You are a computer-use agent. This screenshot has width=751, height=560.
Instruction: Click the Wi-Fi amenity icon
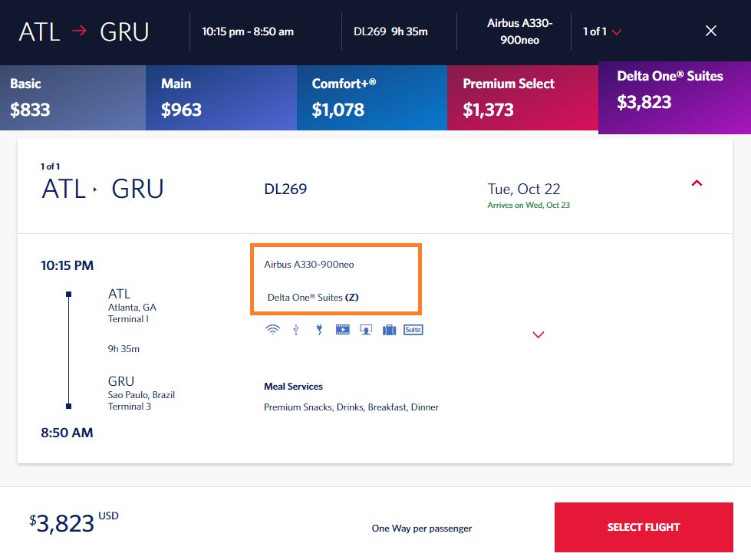(x=272, y=330)
